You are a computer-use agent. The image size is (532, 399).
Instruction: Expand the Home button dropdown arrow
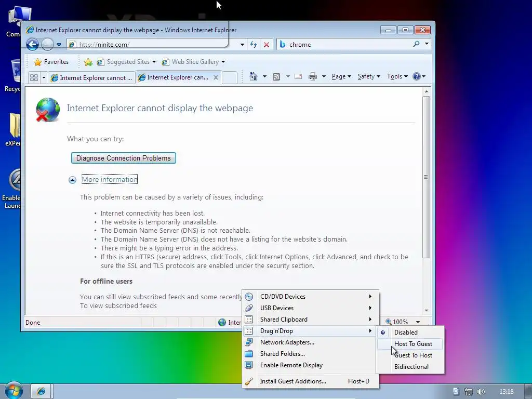tap(264, 76)
